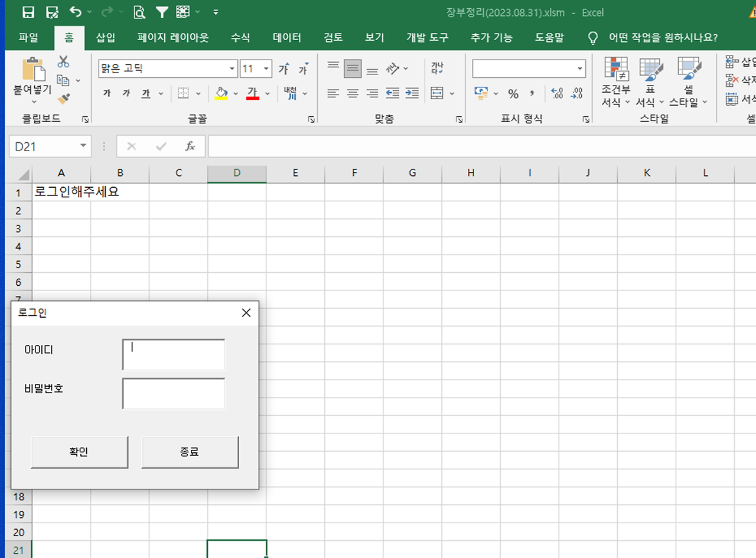
Task: Open Cell Styles (셀 스타일)
Action: click(689, 82)
